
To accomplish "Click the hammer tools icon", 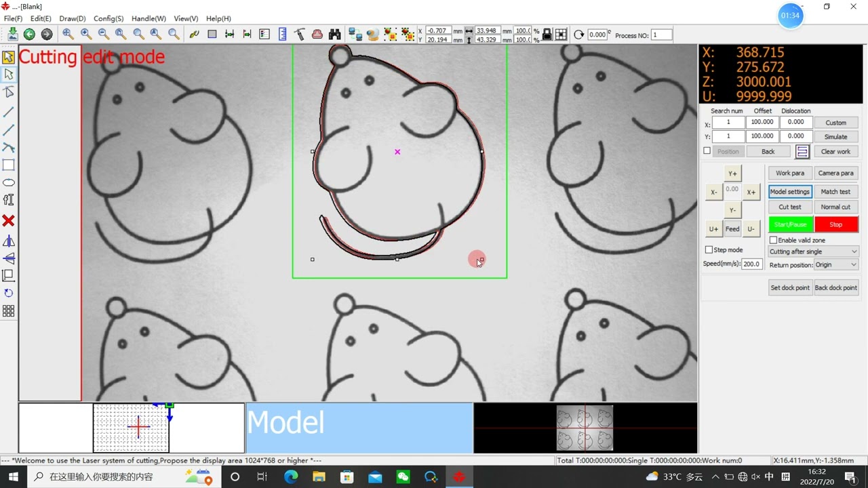I will click(299, 34).
